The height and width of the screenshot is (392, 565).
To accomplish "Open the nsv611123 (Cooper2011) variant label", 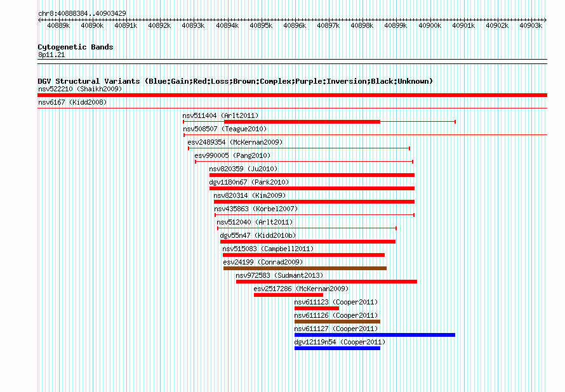I will [336, 302].
